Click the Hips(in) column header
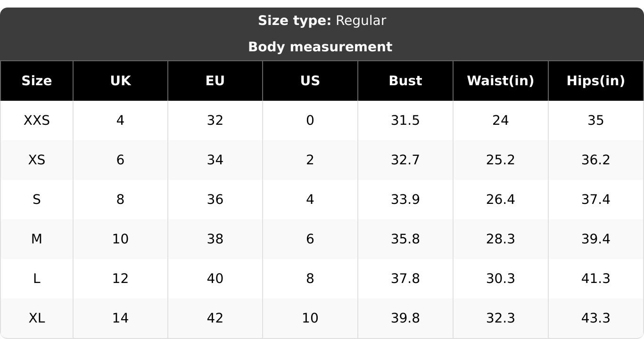The height and width of the screenshot is (339, 644). pos(595,81)
